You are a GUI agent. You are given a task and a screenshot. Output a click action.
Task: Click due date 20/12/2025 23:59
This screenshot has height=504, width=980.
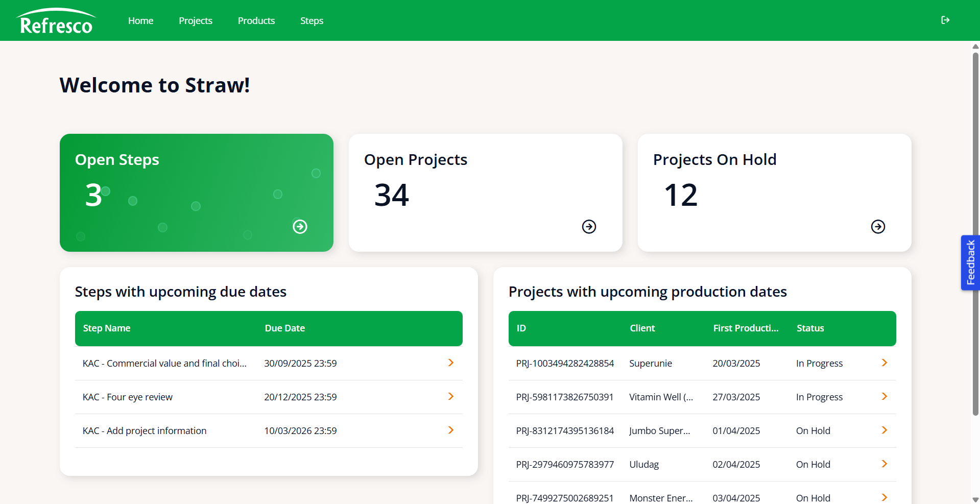coord(300,397)
